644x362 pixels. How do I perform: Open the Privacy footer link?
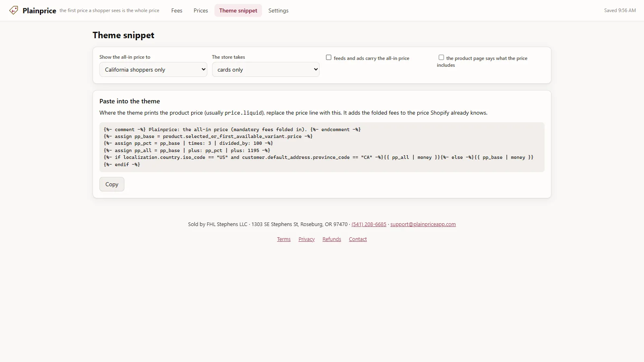coord(307,239)
